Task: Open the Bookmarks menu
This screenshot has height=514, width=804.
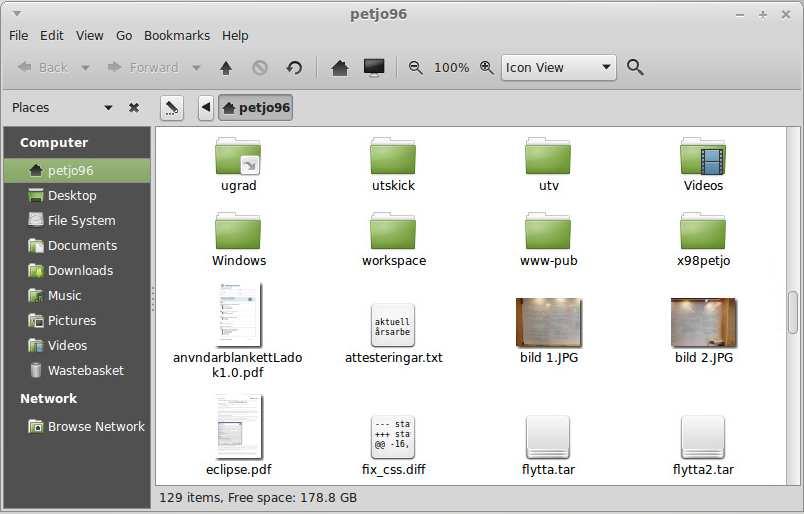Action: (177, 35)
